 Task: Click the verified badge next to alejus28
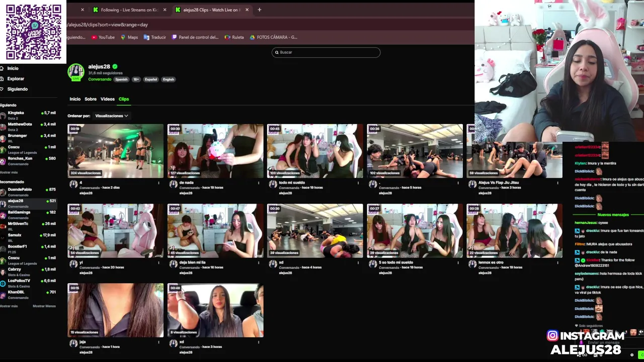pos(115,66)
